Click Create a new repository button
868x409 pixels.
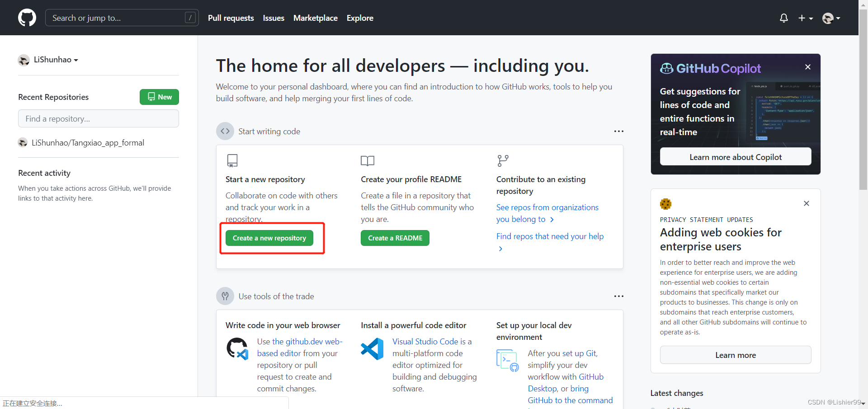269,238
